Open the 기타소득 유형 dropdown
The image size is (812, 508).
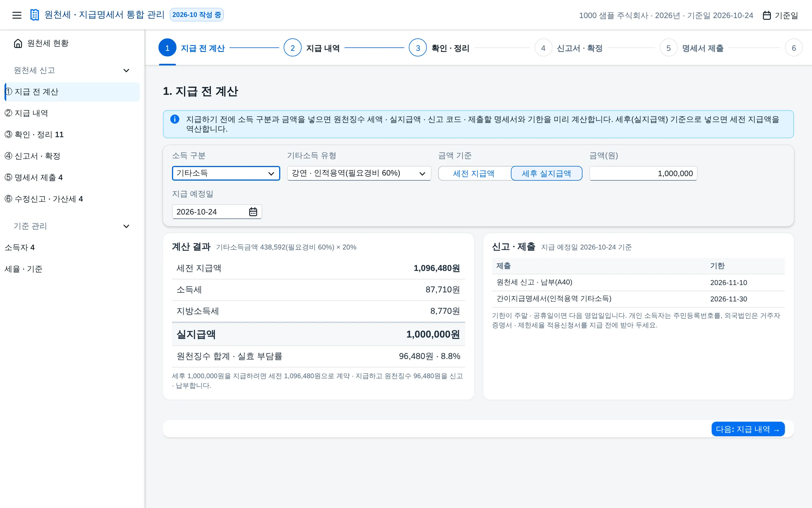click(x=359, y=173)
